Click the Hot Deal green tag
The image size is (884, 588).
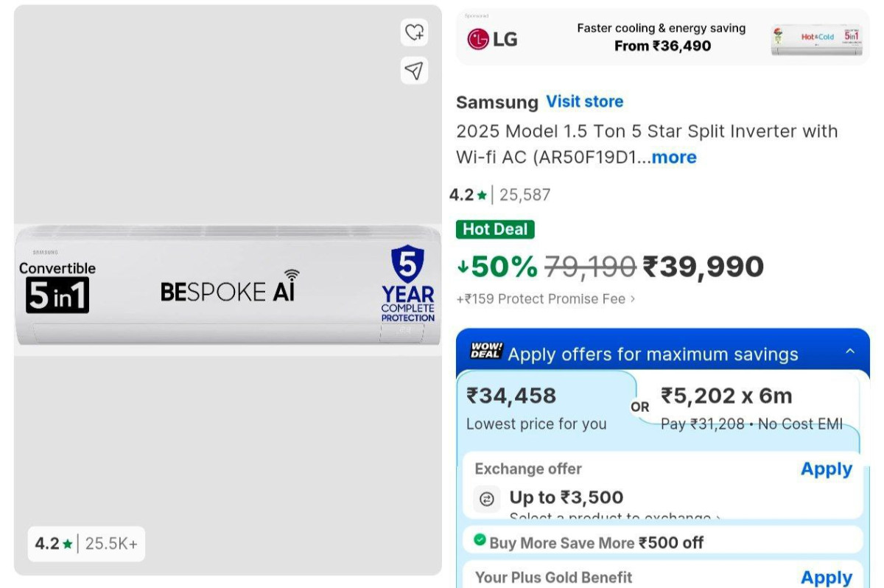[495, 229]
